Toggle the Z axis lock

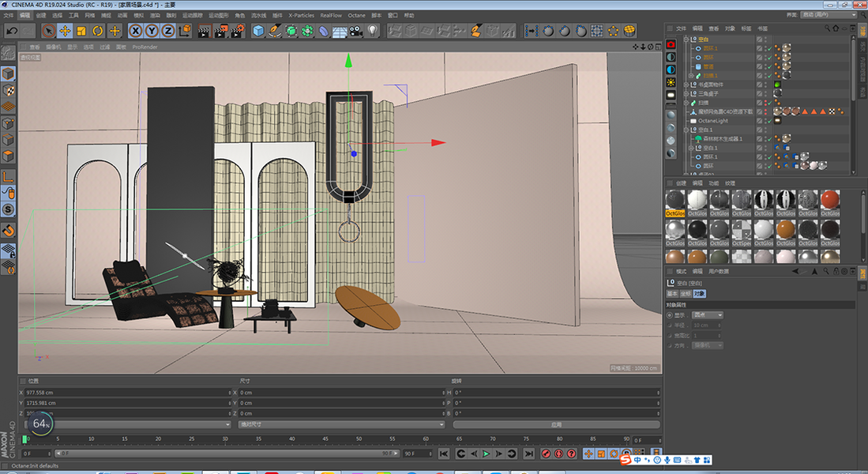[x=167, y=31]
